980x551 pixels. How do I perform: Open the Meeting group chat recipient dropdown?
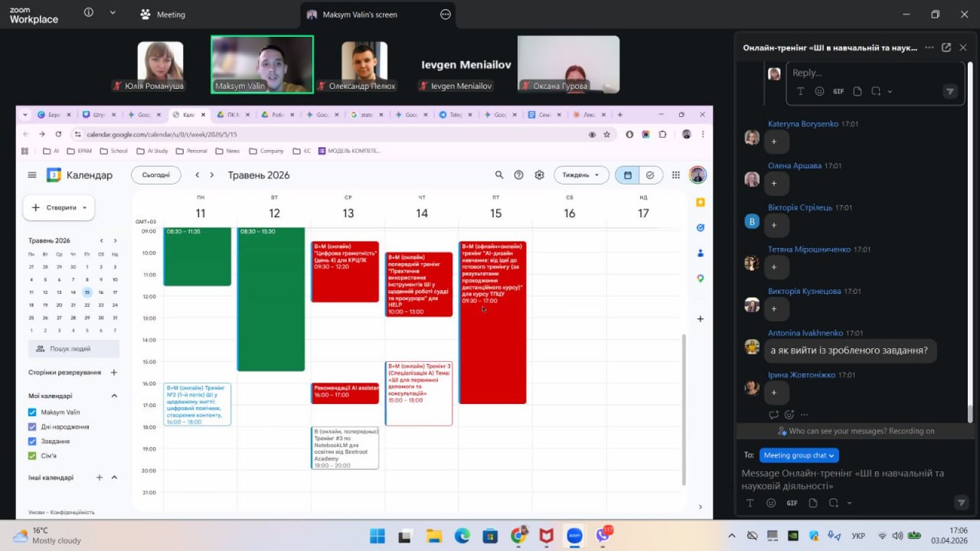pyautogui.click(x=799, y=455)
